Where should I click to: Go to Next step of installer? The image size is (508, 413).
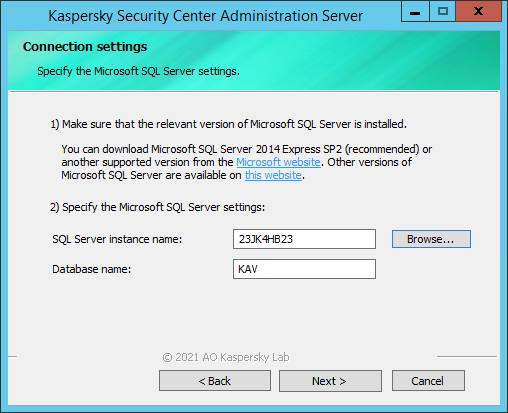(x=330, y=381)
